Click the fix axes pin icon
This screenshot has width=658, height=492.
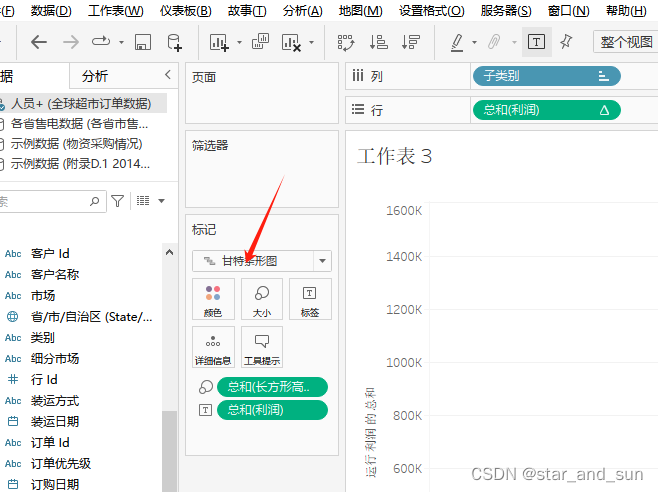point(566,42)
